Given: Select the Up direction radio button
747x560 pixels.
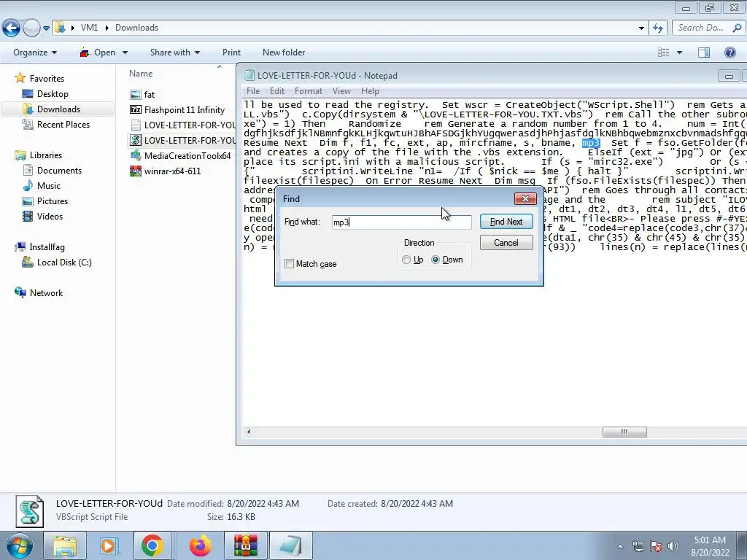Looking at the screenshot, I should tap(406, 260).
